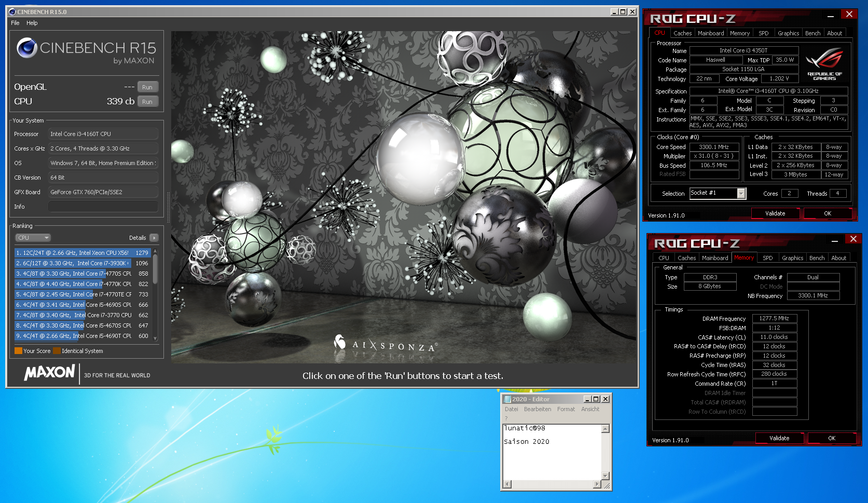Switch to About tab in lower CPU-Z

[839, 258]
